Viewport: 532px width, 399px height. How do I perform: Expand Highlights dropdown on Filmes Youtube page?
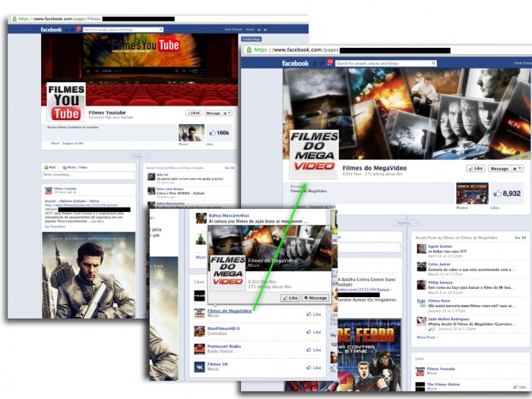click(139, 156)
